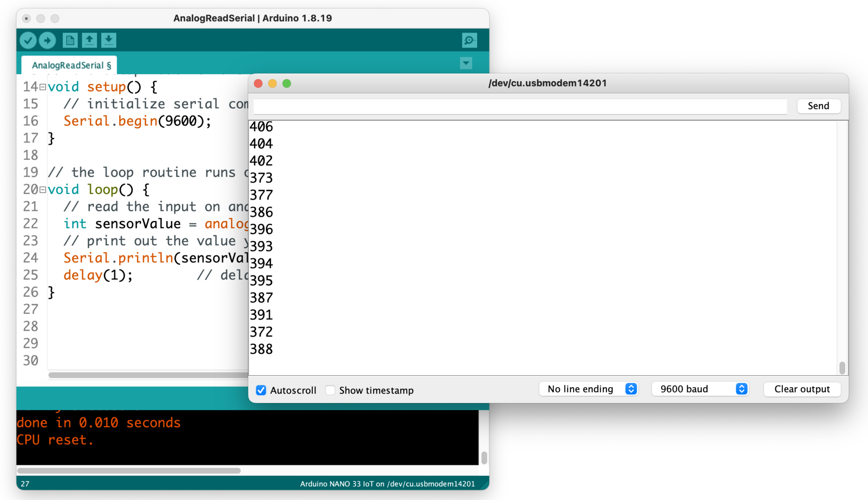The height and width of the screenshot is (500, 868).
Task: Click the Save sketch down-arrow icon
Action: click(108, 41)
